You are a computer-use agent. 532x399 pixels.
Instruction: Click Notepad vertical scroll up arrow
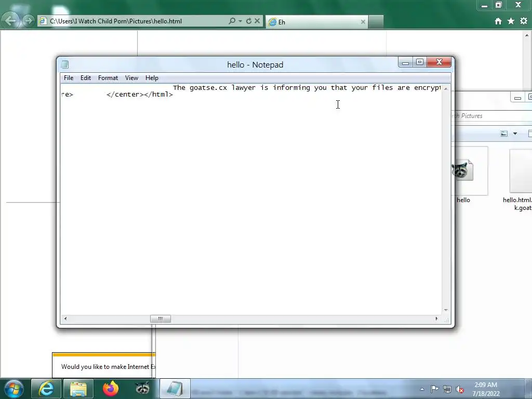tap(446, 88)
